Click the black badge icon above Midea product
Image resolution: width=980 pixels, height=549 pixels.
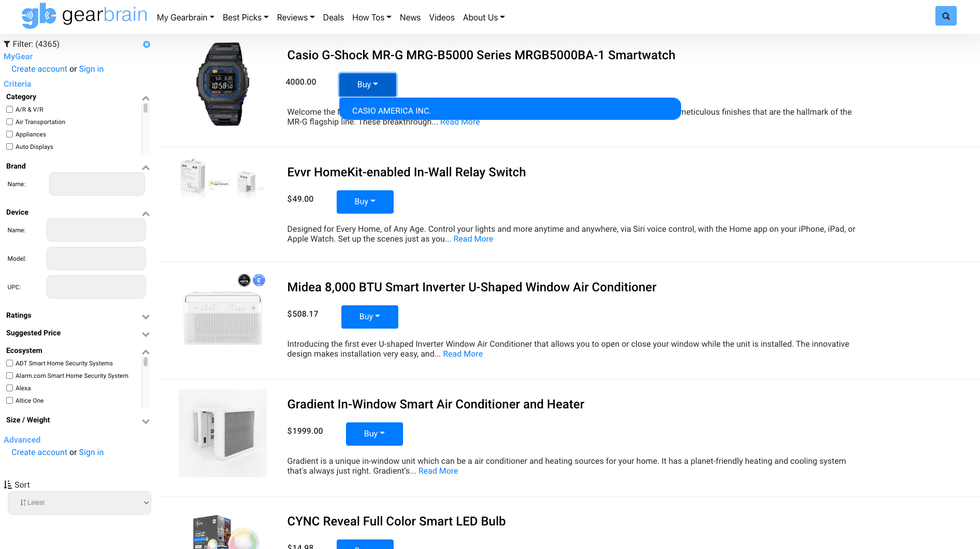point(244,280)
